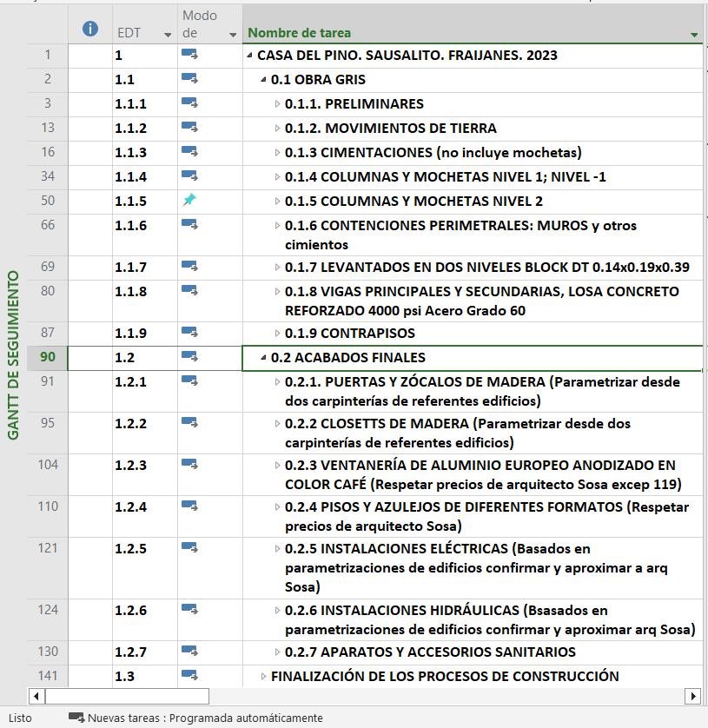Click auto-schedule mode icon in row 1.1

(x=189, y=78)
